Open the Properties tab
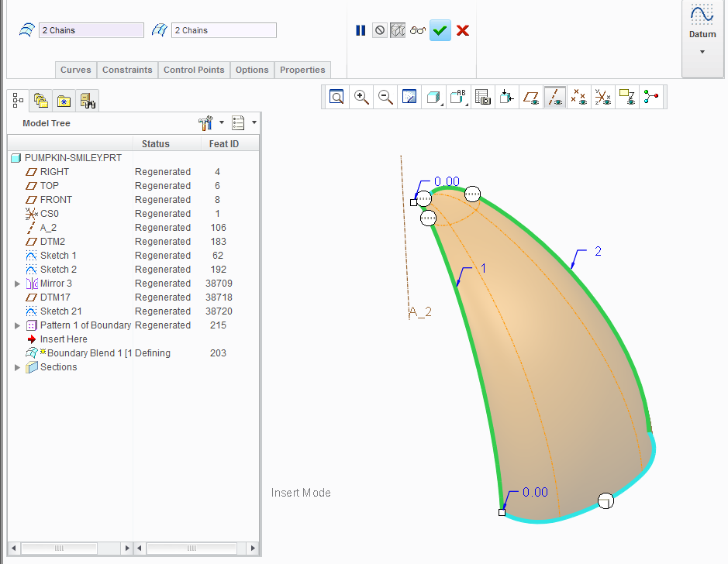This screenshot has height=564, width=728. [302, 70]
